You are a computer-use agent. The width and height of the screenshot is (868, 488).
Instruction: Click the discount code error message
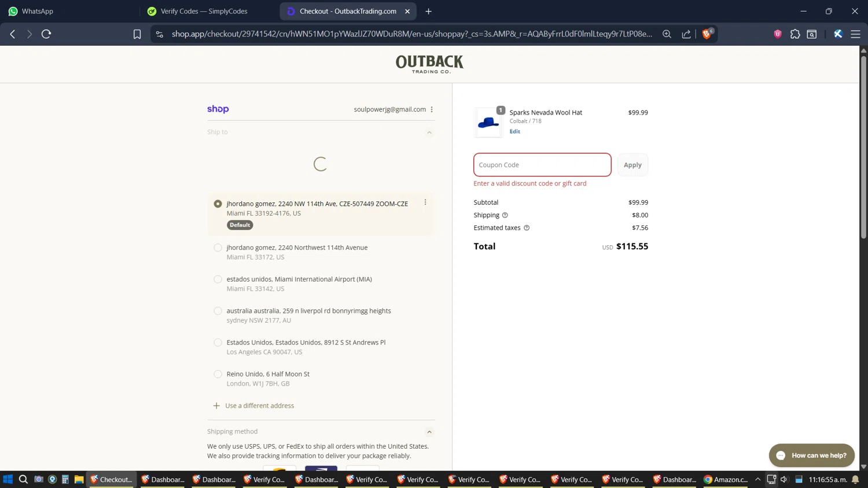coord(529,183)
